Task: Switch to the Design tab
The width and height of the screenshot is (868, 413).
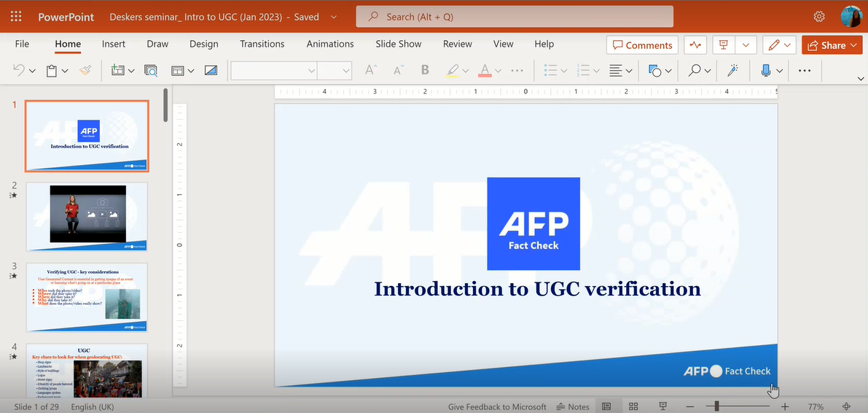Action: click(203, 44)
